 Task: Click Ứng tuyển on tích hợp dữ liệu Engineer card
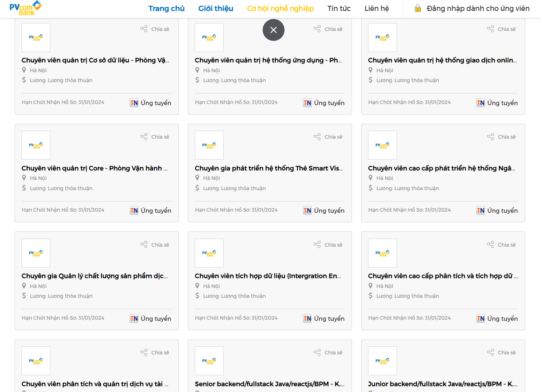click(x=329, y=319)
